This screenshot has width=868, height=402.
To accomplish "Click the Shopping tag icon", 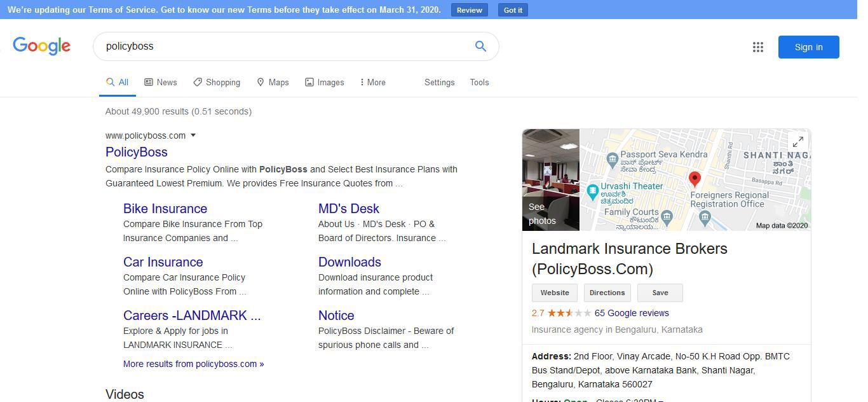I will pyautogui.click(x=198, y=82).
